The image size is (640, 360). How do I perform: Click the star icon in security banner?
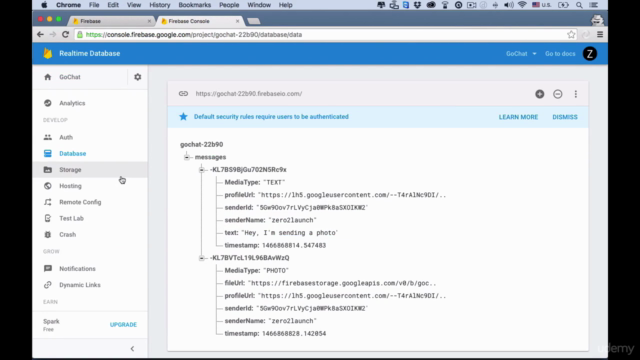pyautogui.click(x=183, y=117)
